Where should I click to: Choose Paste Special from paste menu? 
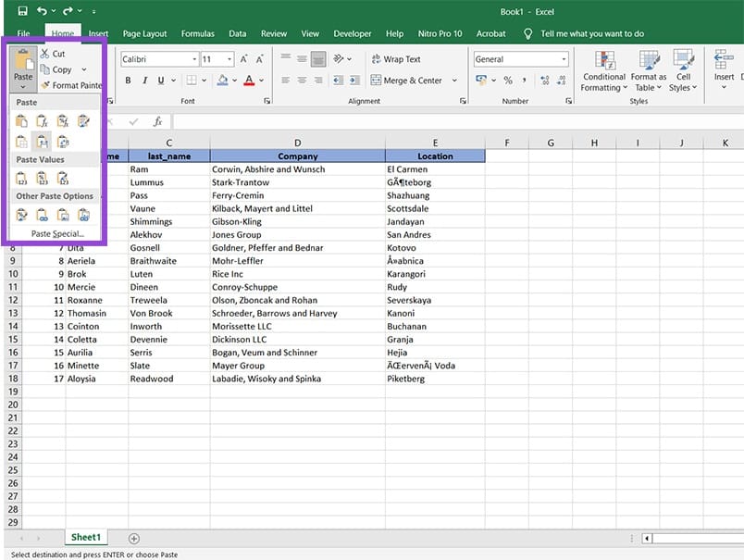[x=57, y=233]
